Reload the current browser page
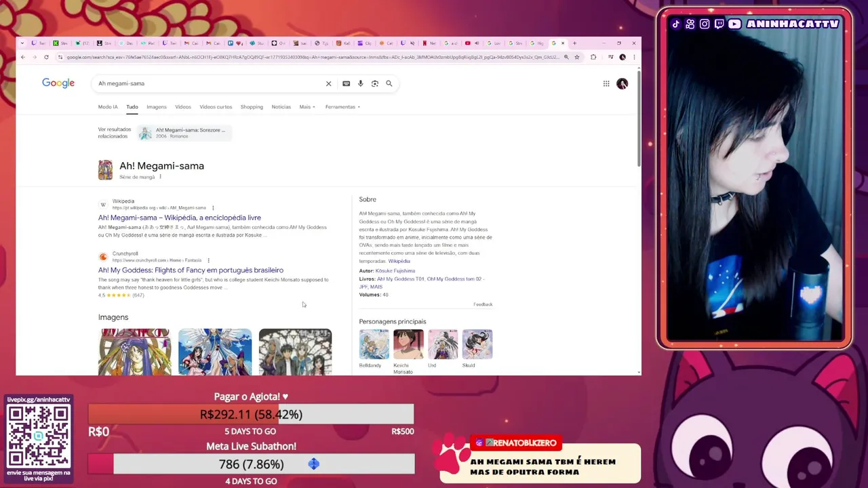Viewport: 868px width, 488px height. coord(46,57)
